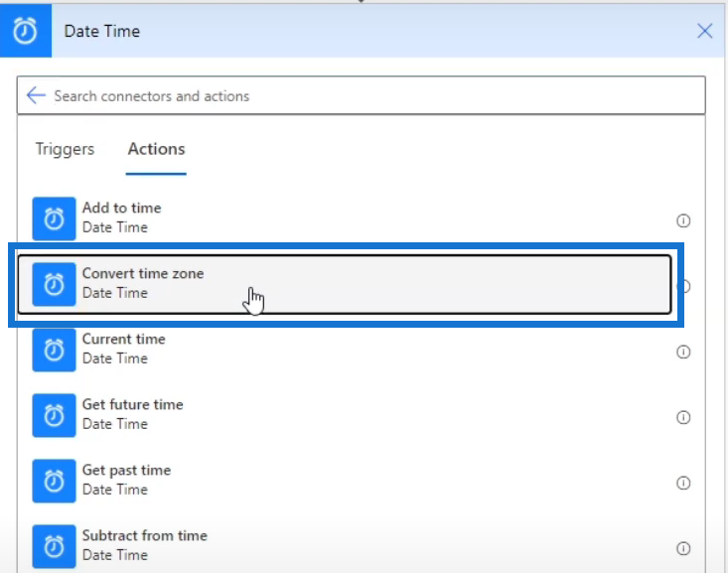The height and width of the screenshot is (573, 728).
Task: Click the Current time clock icon
Action: point(54,350)
